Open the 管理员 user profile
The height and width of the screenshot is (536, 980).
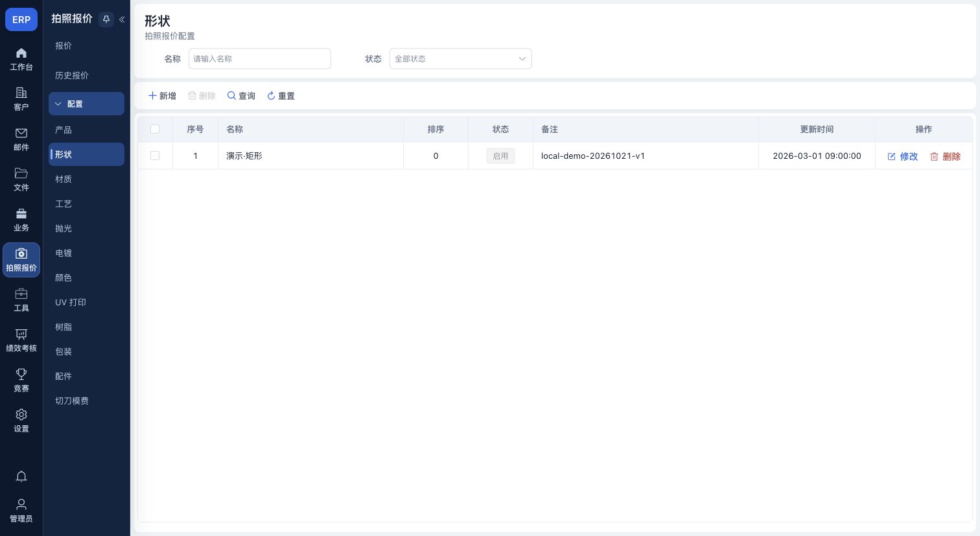[21, 511]
